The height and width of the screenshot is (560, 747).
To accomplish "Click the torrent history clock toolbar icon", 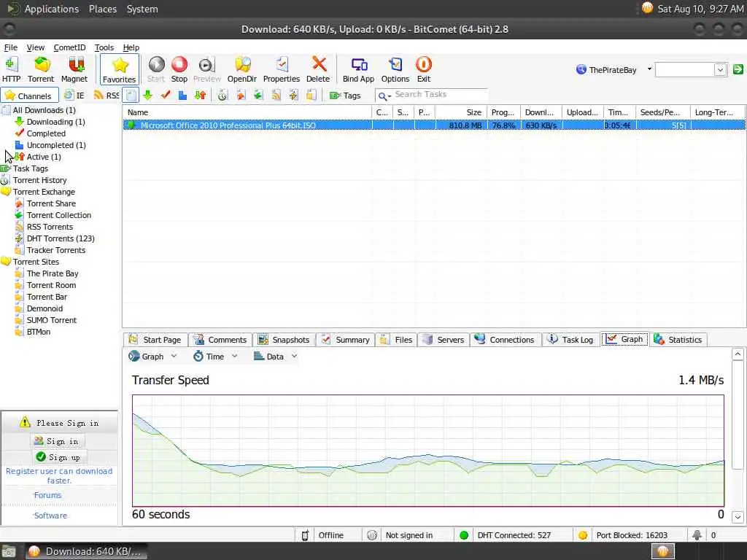I will (222, 96).
